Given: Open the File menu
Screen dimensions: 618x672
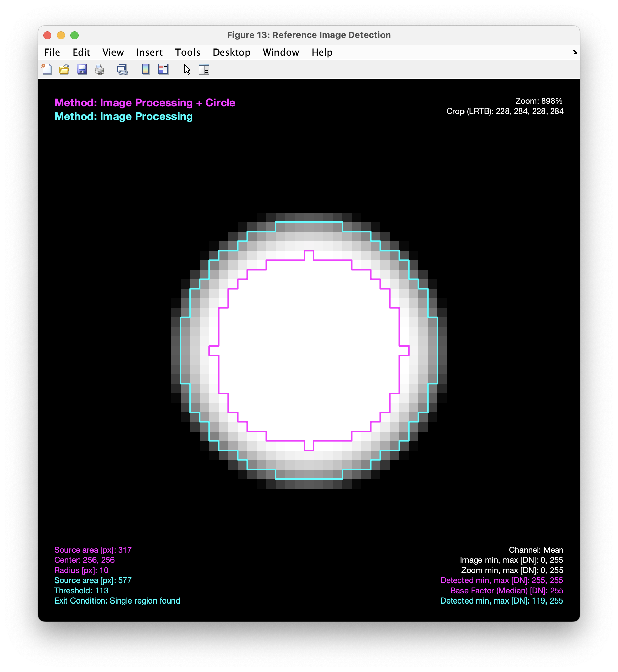Looking at the screenshot, I should (x=52, y=52).
